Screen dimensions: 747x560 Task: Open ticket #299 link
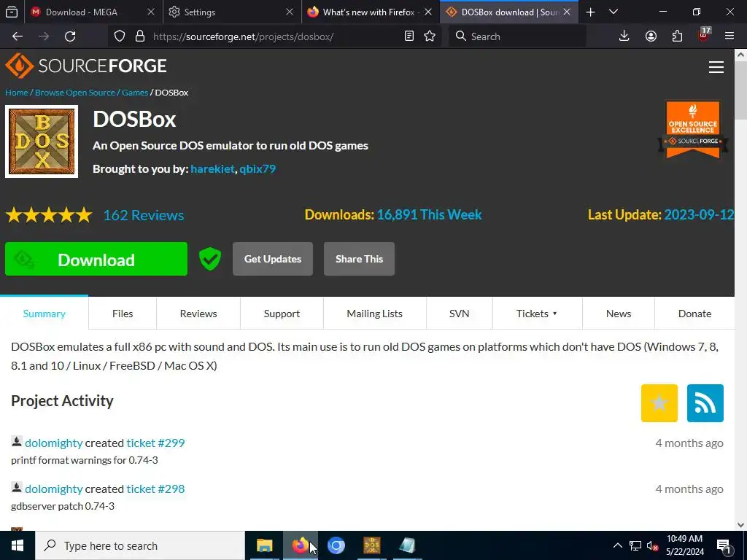click(155, 443)
